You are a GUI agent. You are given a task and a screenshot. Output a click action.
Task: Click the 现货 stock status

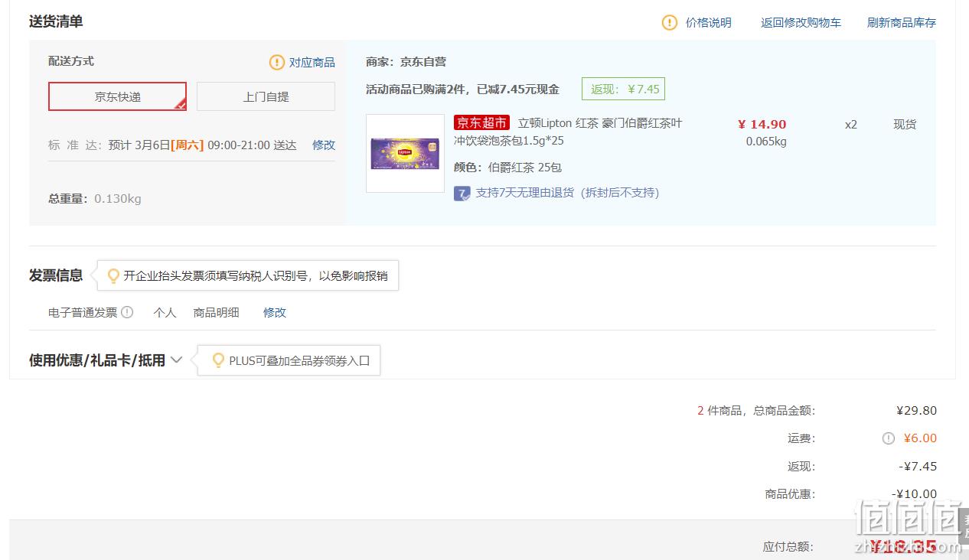point(905,124)
